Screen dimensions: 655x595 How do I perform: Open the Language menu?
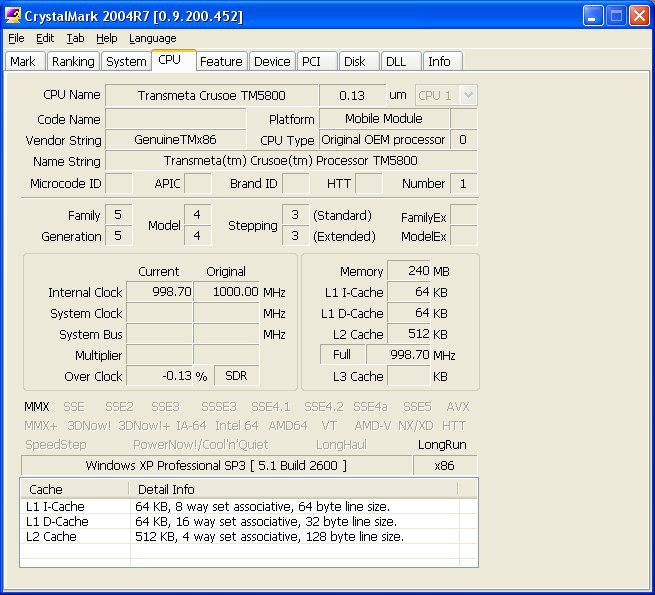coord(152,38)
